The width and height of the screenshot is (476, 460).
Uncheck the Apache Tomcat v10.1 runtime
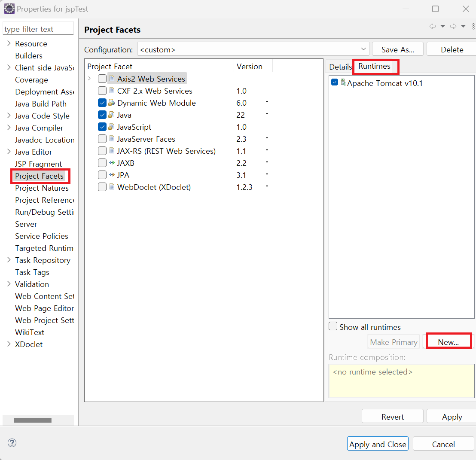tap(335, 82)
